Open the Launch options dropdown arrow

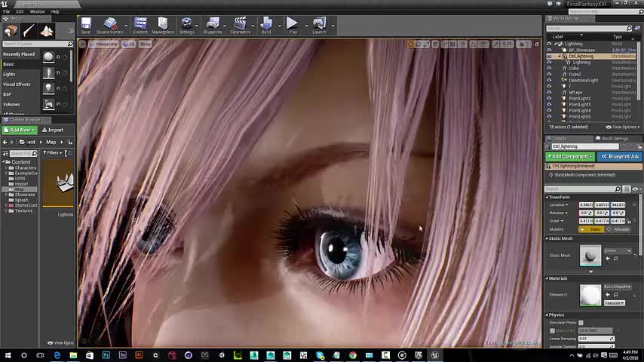coord(333,26)
